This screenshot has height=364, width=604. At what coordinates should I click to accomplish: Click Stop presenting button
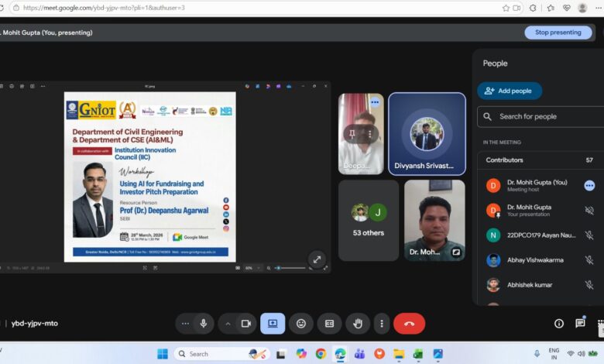pos(558,33)
